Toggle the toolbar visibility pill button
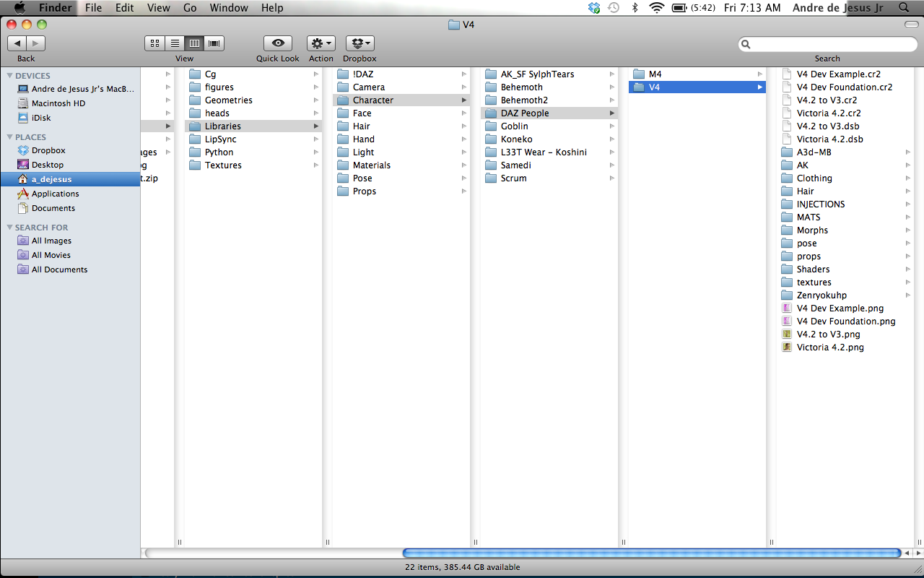924x578 pixels. pyautogui.click(x=911, y=25)
